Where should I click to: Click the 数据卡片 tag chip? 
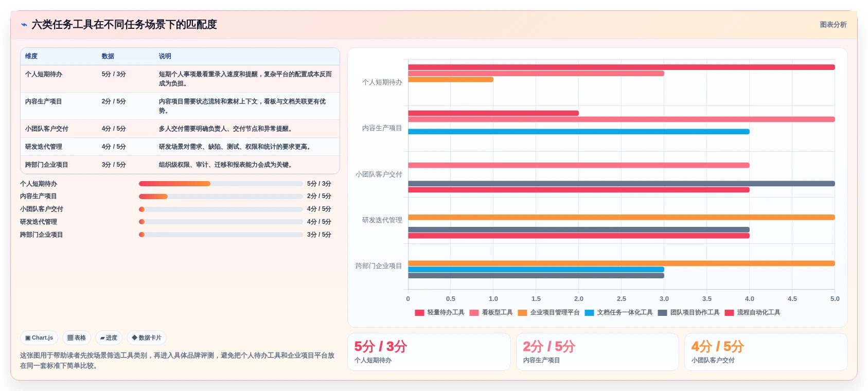147,338
